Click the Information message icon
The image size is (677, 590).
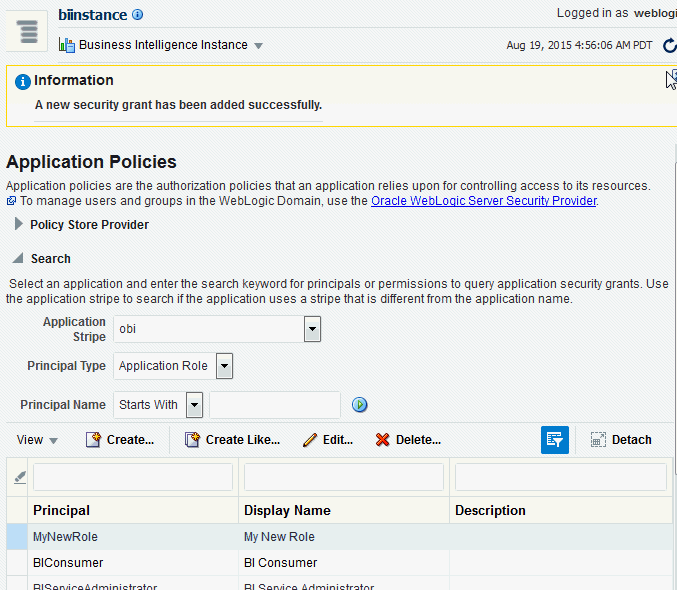(x=22, y=81)
